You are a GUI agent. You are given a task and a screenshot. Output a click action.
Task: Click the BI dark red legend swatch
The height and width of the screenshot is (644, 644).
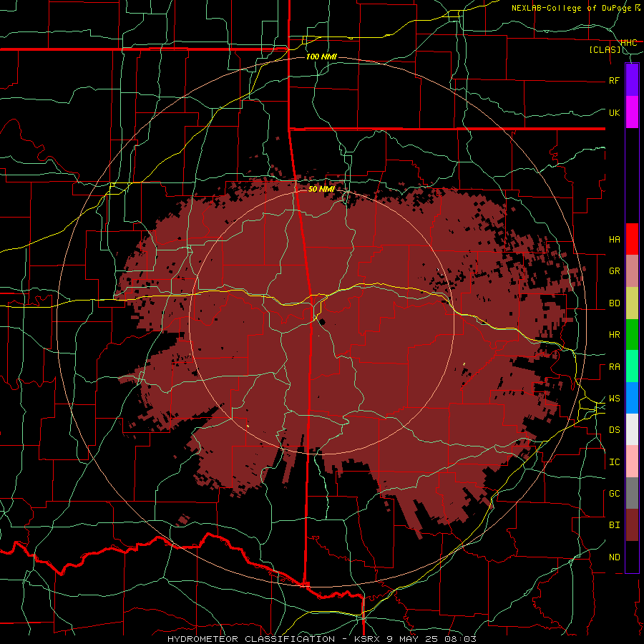pyautogui.click(x=632, y=525)
